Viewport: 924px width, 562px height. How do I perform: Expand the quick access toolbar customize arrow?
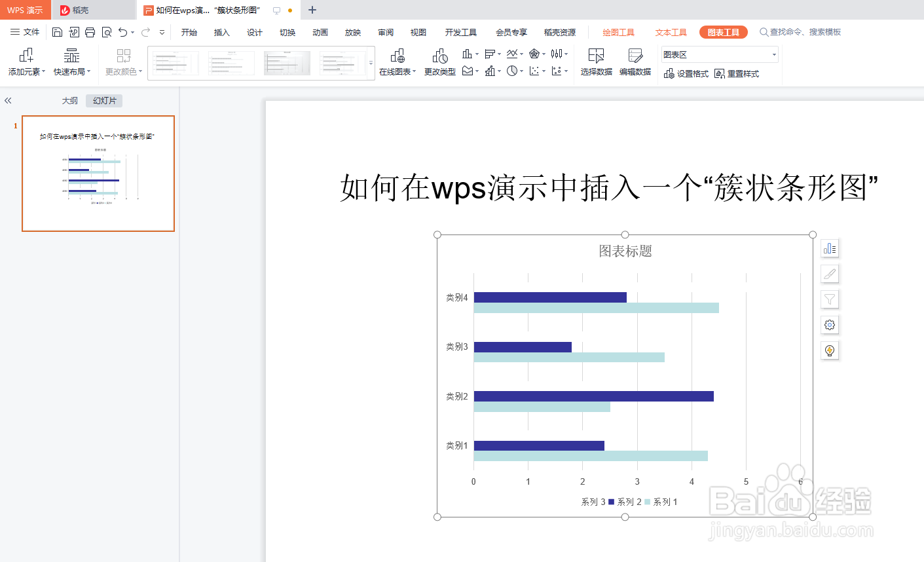[162, 32]
